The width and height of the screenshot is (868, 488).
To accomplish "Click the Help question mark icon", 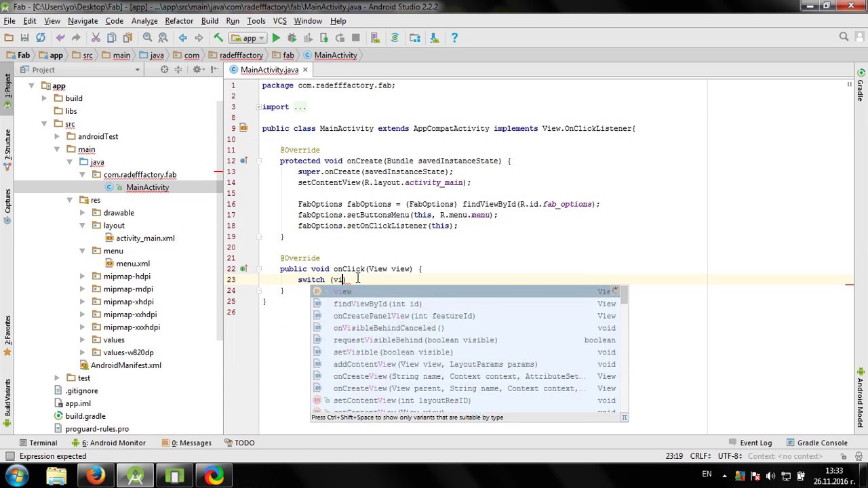I will pyautogui.click(x=454, y=38).
